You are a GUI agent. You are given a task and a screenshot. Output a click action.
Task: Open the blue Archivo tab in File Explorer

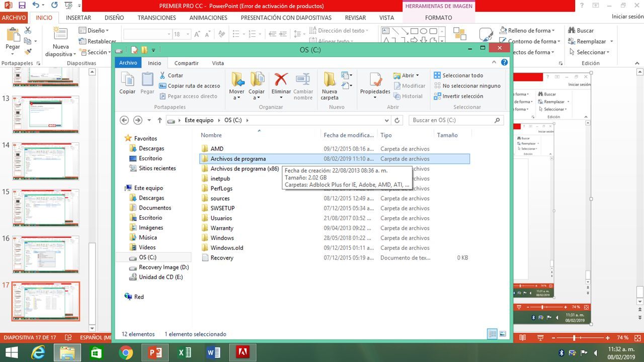pyautogui.click(x=128, y=63)
